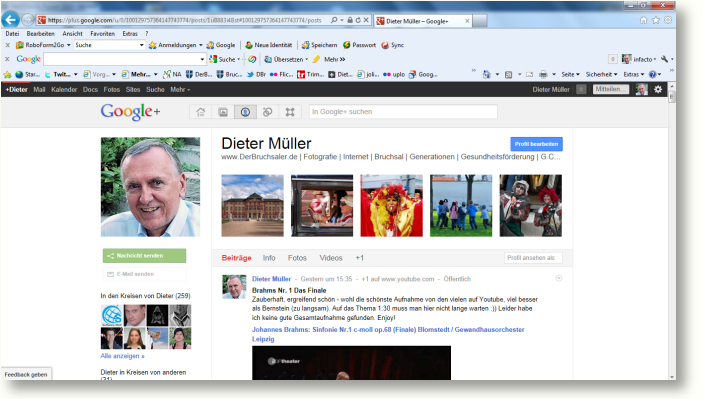Click the command bar read mail icon
703x399 pixels.
[529, 74]
